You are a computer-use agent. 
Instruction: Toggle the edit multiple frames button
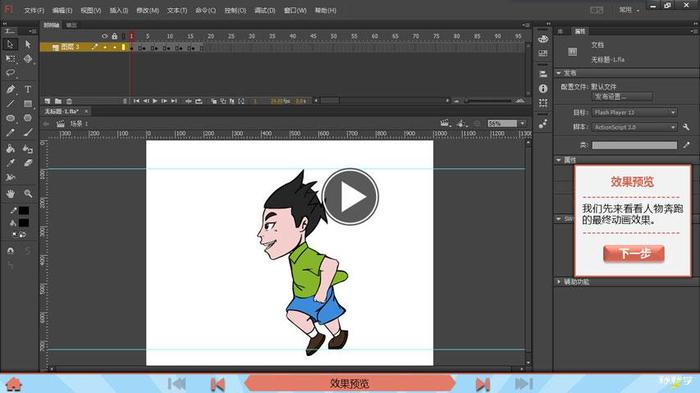[x=232, y=101]
